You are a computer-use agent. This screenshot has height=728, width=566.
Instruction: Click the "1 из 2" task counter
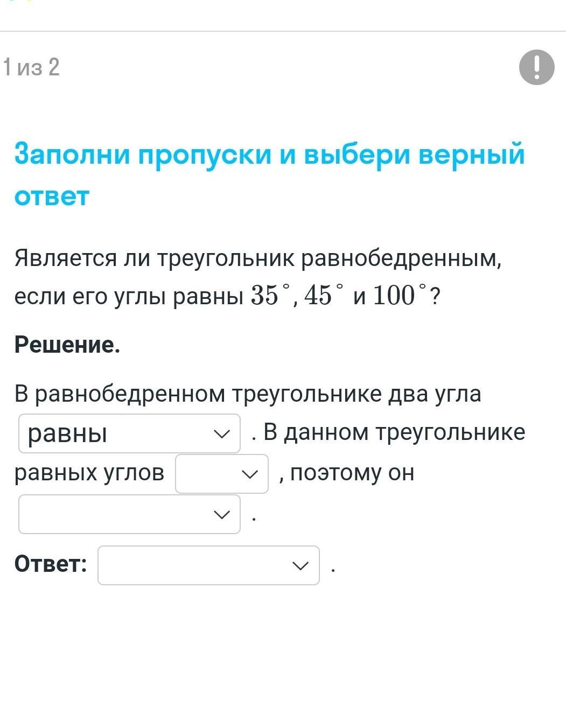coord(31,68)
